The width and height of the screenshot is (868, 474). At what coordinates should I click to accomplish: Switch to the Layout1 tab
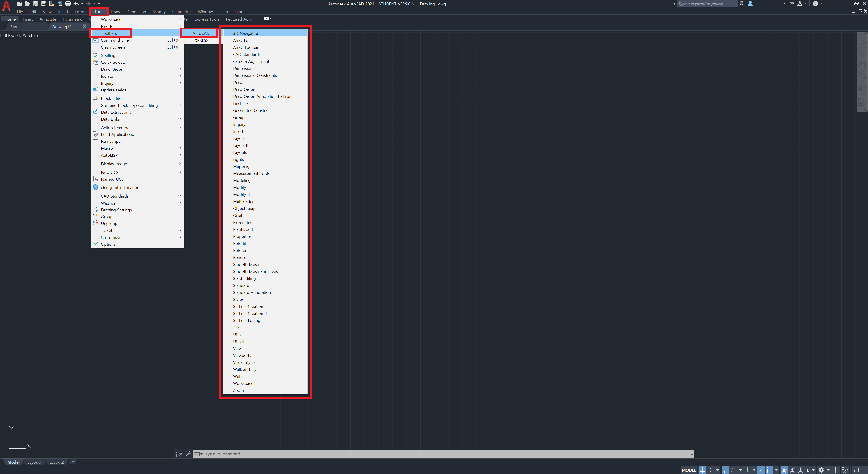(x=34, y=462)
